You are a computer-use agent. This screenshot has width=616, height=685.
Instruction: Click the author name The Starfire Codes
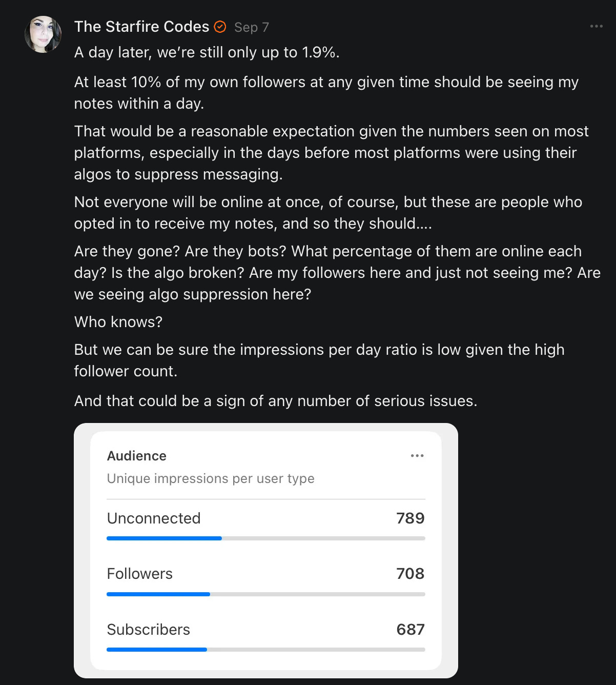click(141, 27)
